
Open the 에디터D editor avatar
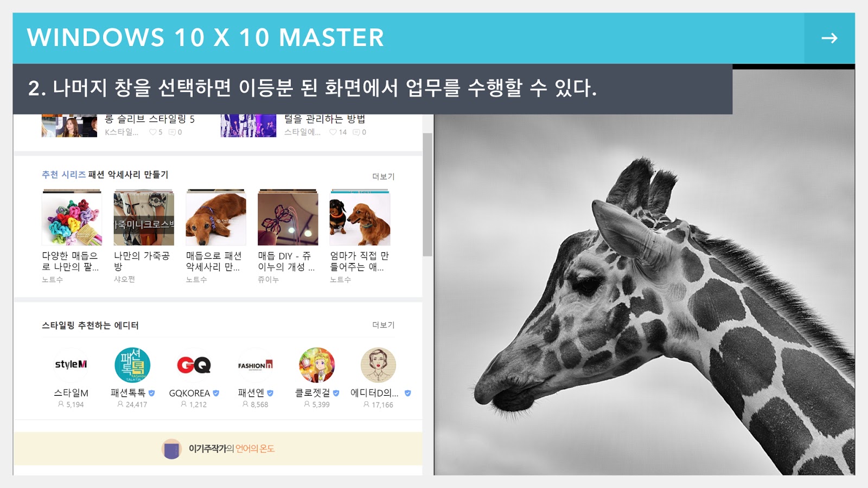pyautogui.click(x=378, y=365)
